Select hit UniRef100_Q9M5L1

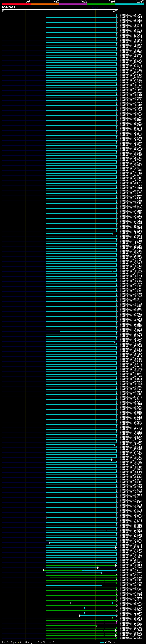click(x=131, y=20)
